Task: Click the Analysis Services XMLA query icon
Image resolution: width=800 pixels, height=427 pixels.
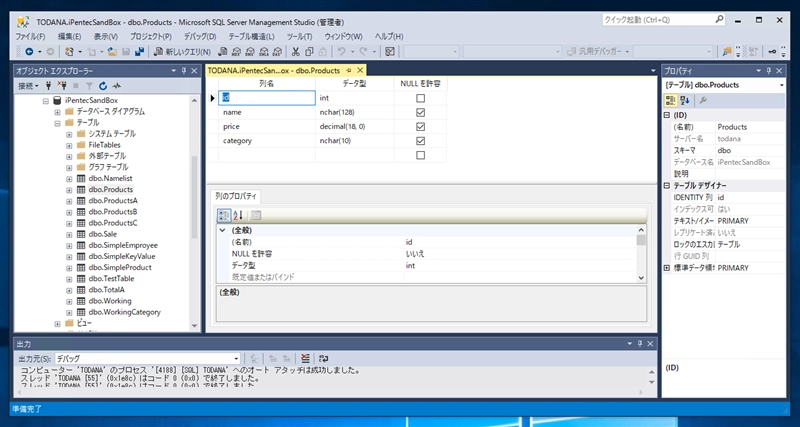Action: 264,52
